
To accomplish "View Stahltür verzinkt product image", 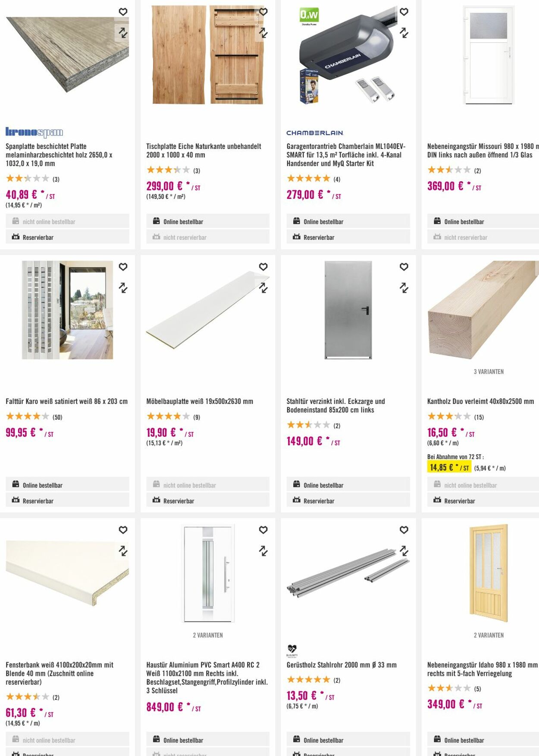I will point(348,310).
